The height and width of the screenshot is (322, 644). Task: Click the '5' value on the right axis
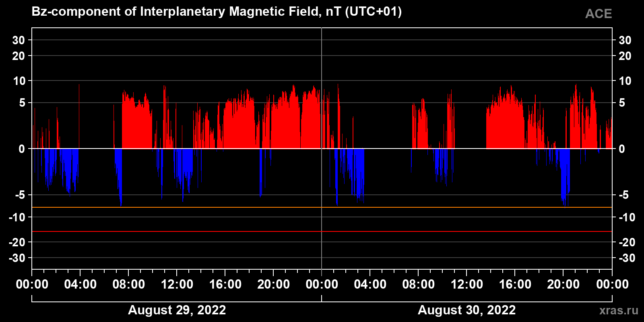(622, 103)
